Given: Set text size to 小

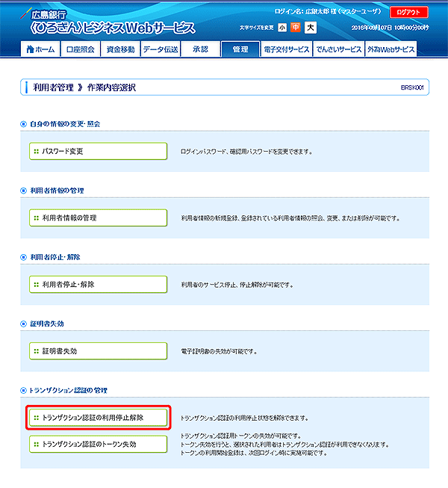Looking at the screenshot, I should (282, 28).
